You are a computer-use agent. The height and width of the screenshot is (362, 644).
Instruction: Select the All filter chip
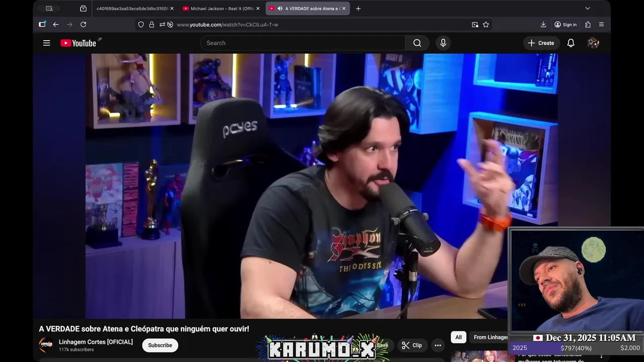tap(458, 337)
